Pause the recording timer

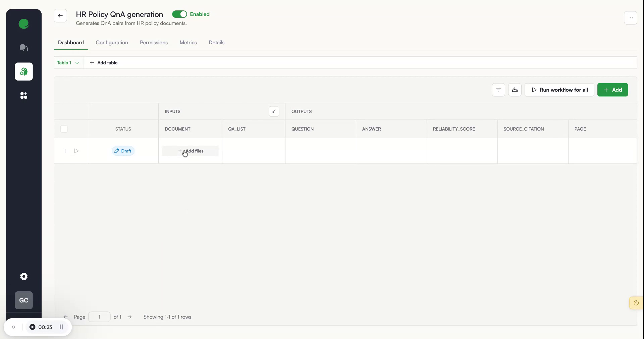61,327
